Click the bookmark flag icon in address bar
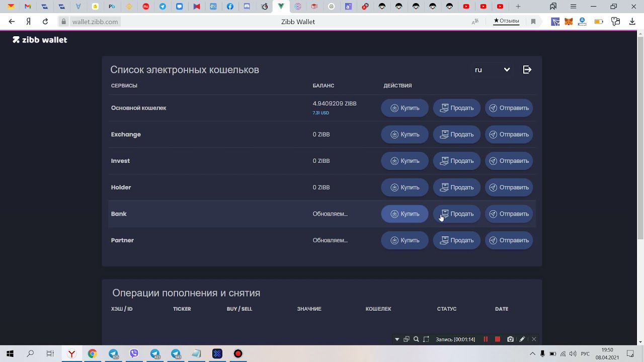Image resolution: width=644 pixels, height=362 pixels. [x=533, y=22]
